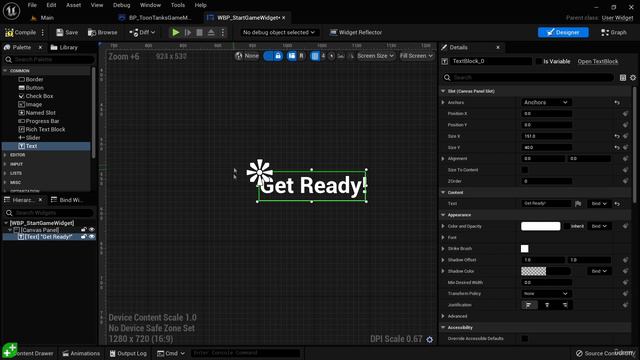Click the Stop simulation toolbar icon
This screenshot has width=640, height=360.
point(199,32)
